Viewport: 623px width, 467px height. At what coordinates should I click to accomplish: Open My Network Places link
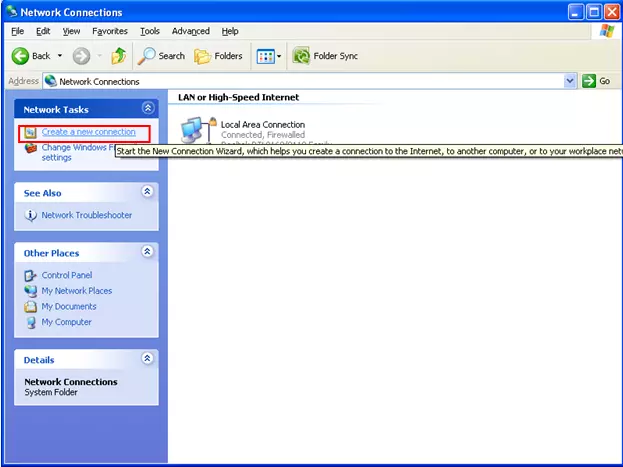[x=77, y=291]
